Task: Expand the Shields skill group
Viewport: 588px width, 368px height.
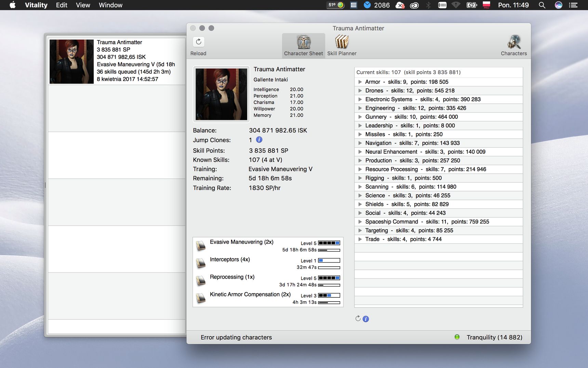Action: 360,204
